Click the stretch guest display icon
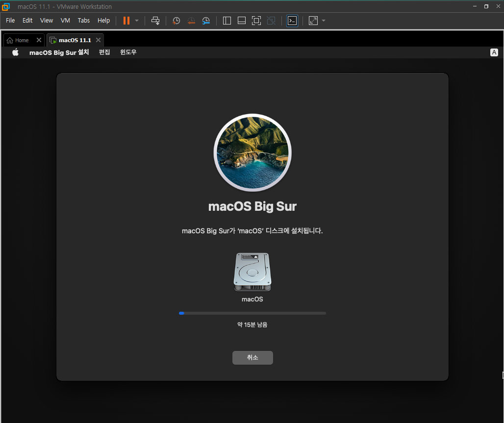Screen dimensions: 504x423 pos(313,21)
